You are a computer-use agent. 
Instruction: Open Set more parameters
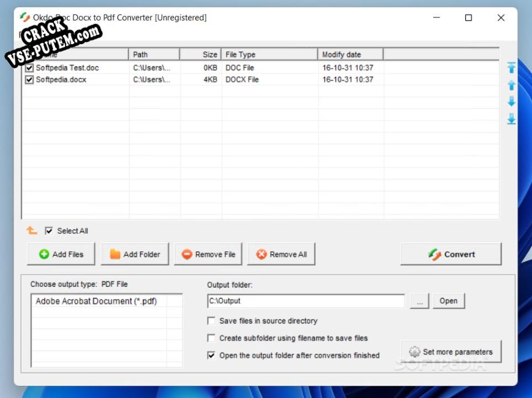click(x=451, y=352)
